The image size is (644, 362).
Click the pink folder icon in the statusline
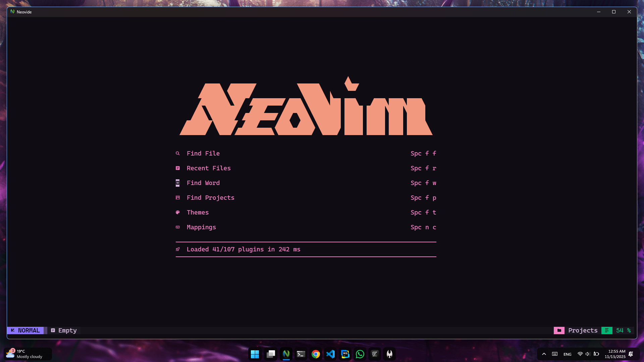coord(559,330)
